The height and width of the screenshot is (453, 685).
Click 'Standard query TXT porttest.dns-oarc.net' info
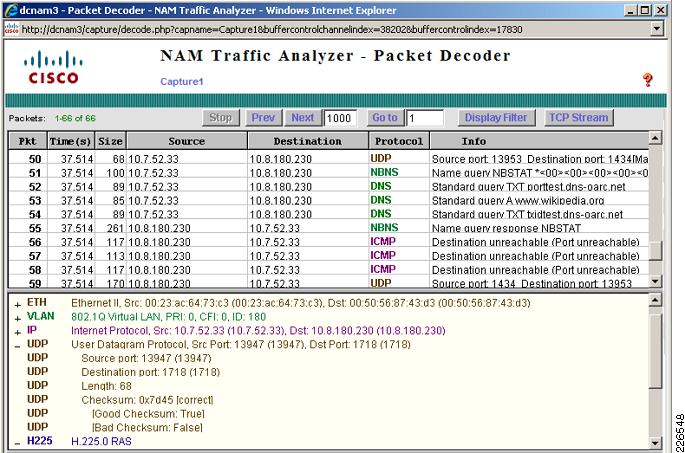tap(529, 187)
